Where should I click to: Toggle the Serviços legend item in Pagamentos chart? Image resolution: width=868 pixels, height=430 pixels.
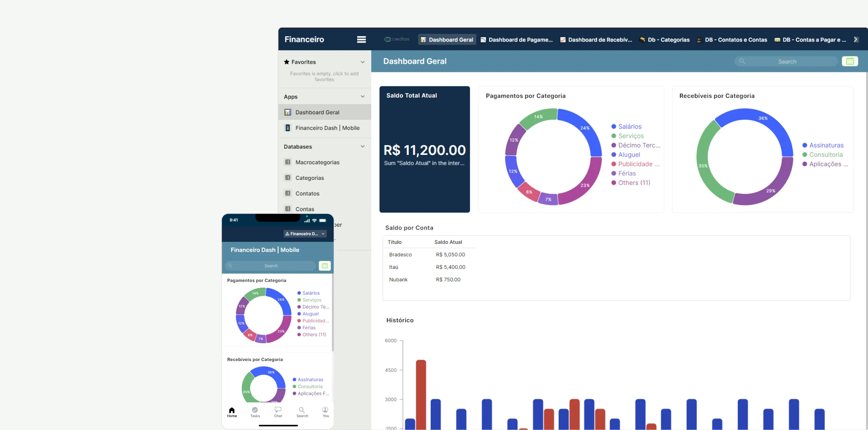click(x=627, y=136)
